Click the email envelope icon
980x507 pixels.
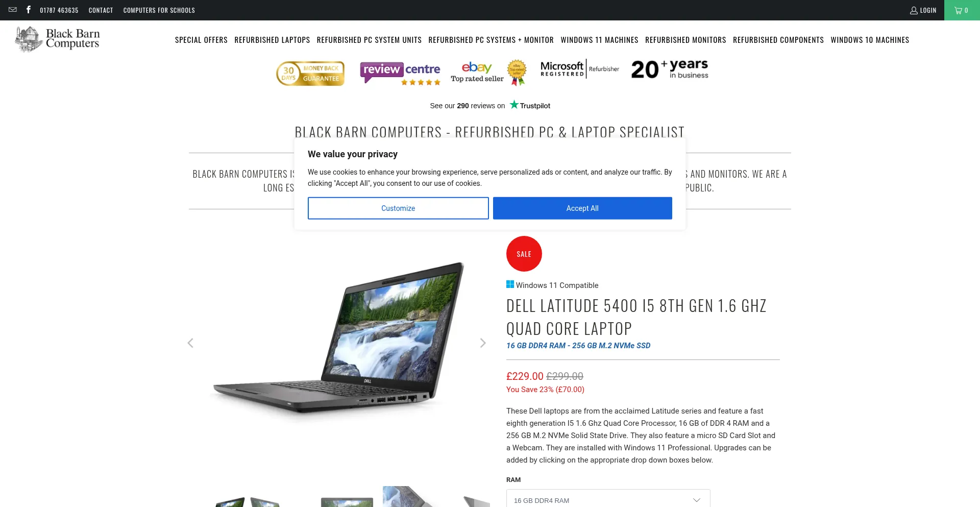tap(13, 10)
